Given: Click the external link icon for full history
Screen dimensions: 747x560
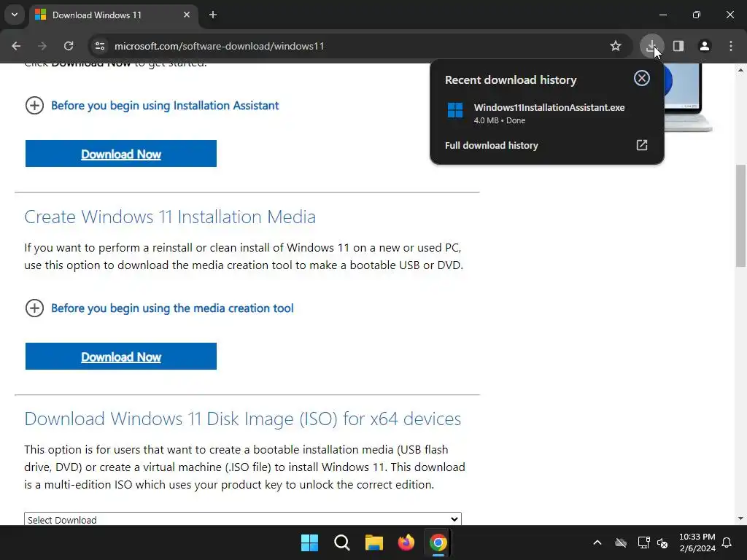Looking at the screenshot, I should tap(642, 145).
